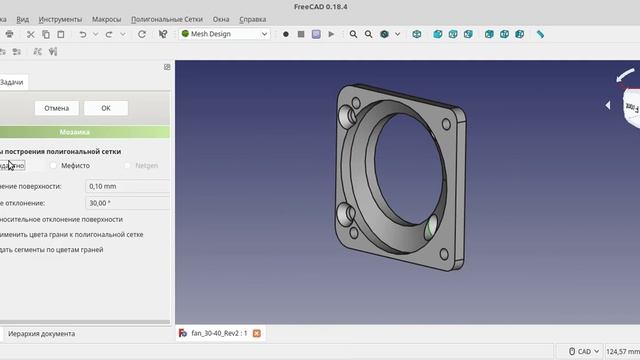This screenshot has height=360, width=640.
Task: Switch to the front view cube icon
Action: tap(438, 34)
